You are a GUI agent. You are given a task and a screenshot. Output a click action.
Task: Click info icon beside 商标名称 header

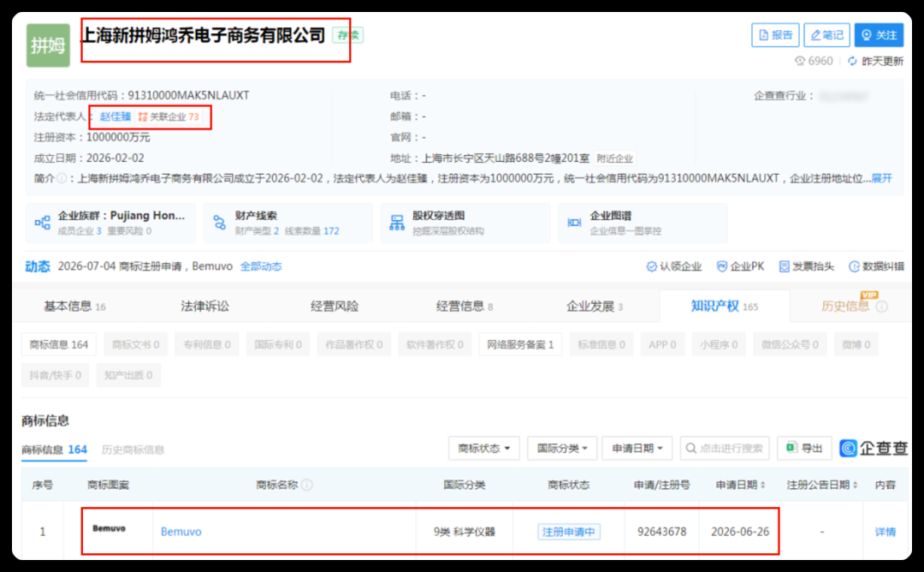[307, 486]
